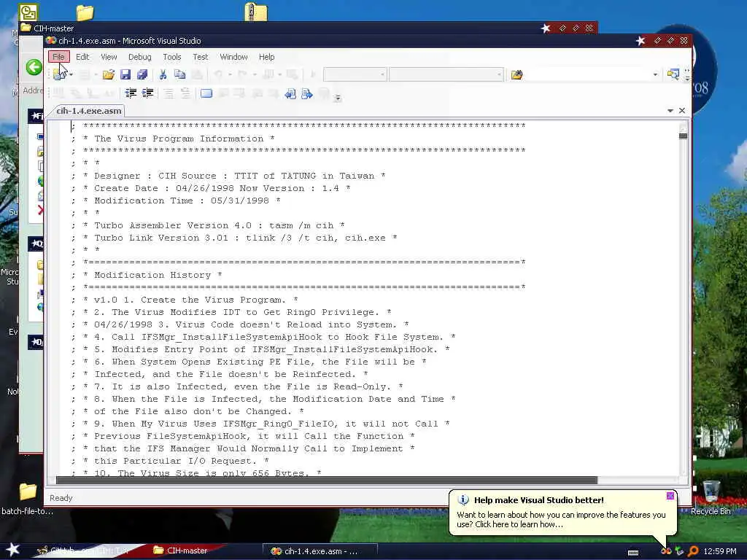Image resolution: width=747 pixels, height=560 pixels.
Task: Click the disabled Redo icon
Action: pos(242,74)
